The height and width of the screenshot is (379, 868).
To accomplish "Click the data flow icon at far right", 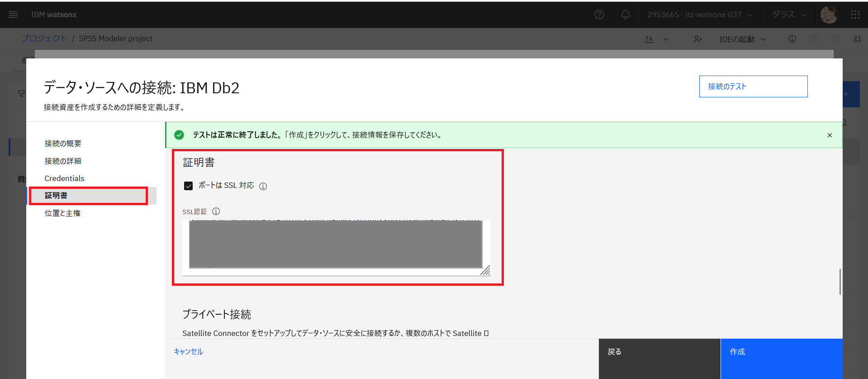I will point(857,39).
